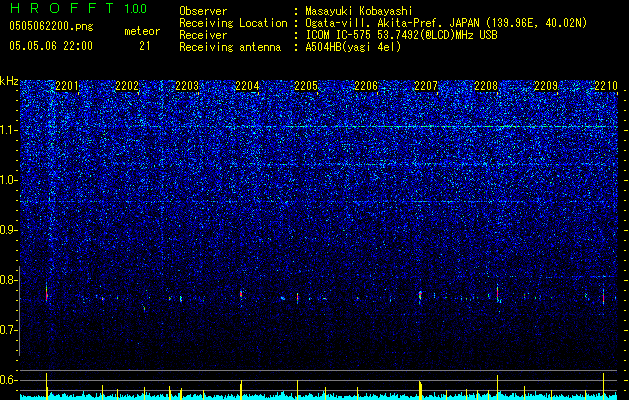Click the Observer label
Screen dimensions: 629x400
(203, 11)
